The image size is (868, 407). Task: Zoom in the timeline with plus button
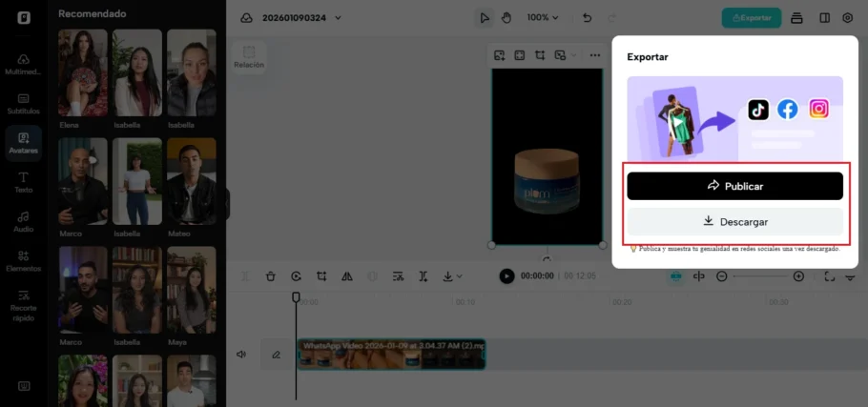click(x=798, y=276)
